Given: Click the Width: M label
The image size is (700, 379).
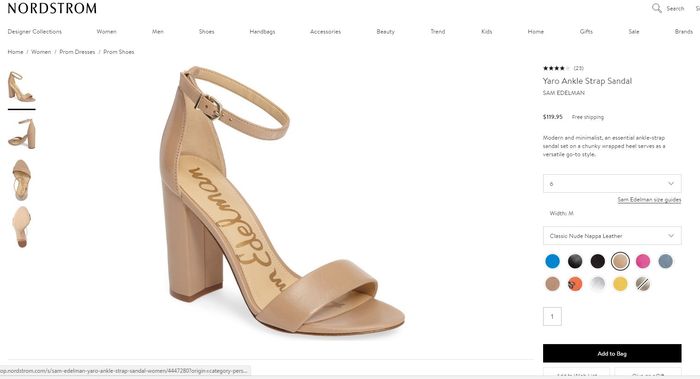Looking at the screenshot, I should [562, 213].
